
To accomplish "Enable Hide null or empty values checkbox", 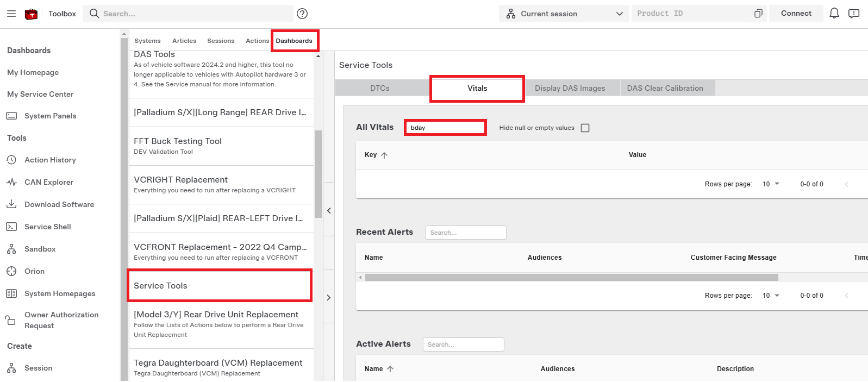I will coord(585,128).
